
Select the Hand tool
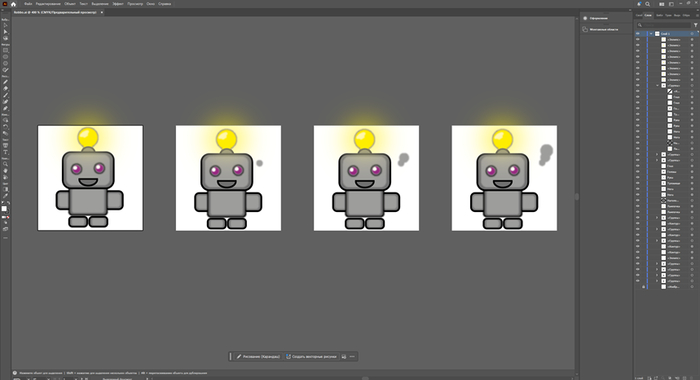(x=5, y=171)
